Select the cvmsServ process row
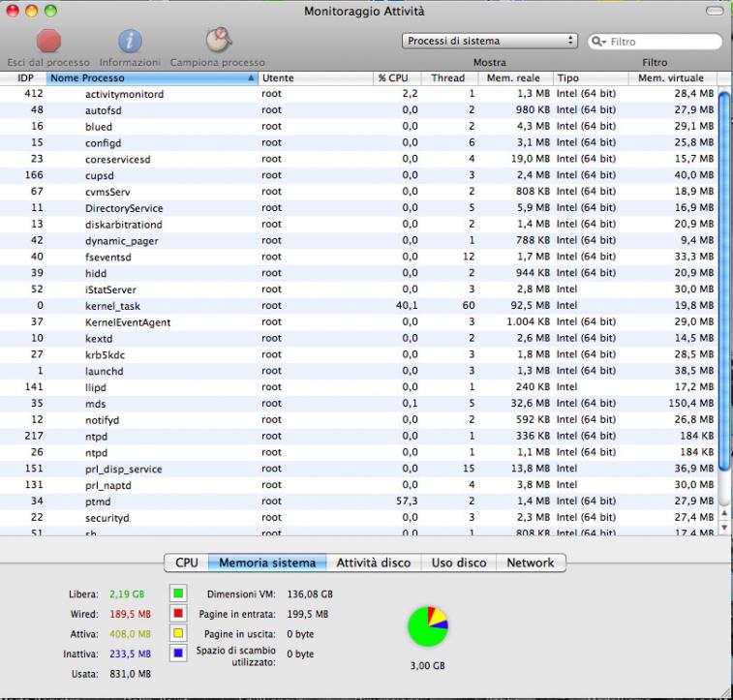This screenshot has height=700, width=733. point(358,192)
